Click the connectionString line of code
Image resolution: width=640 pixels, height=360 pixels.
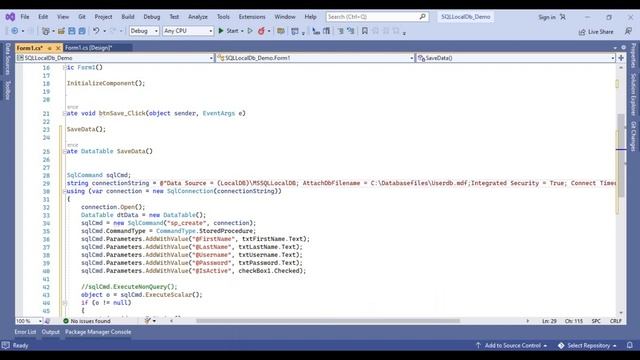[x=341, y=183]
